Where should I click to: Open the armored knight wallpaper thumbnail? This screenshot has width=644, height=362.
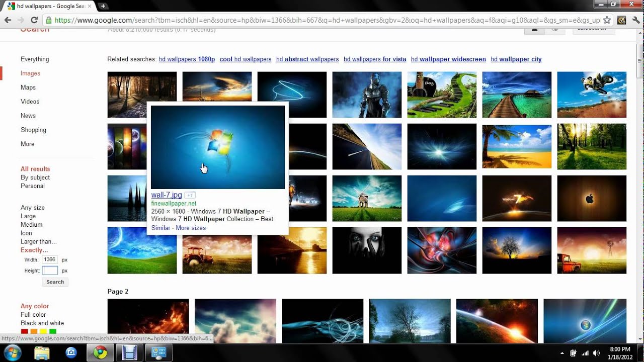pyautogui.click(x=367, y=95)
